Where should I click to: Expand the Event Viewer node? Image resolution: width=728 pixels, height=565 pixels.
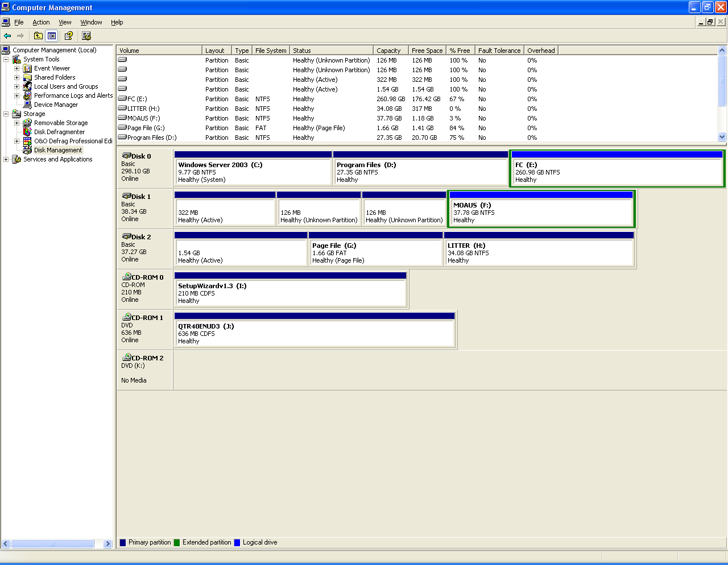(x=17, y=68)
